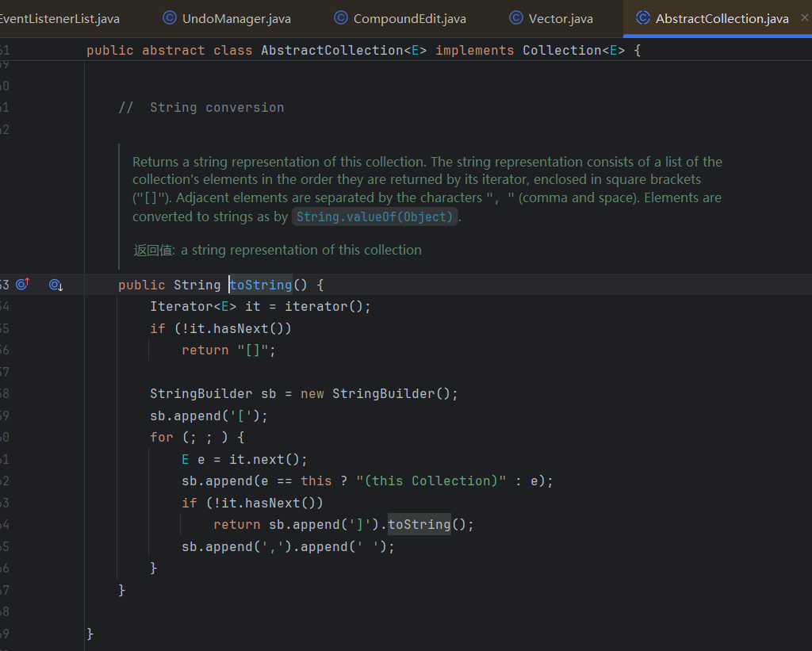Switch to the EventListenerList.java tab
Screen dimensions: 812x651
point(59,18)
